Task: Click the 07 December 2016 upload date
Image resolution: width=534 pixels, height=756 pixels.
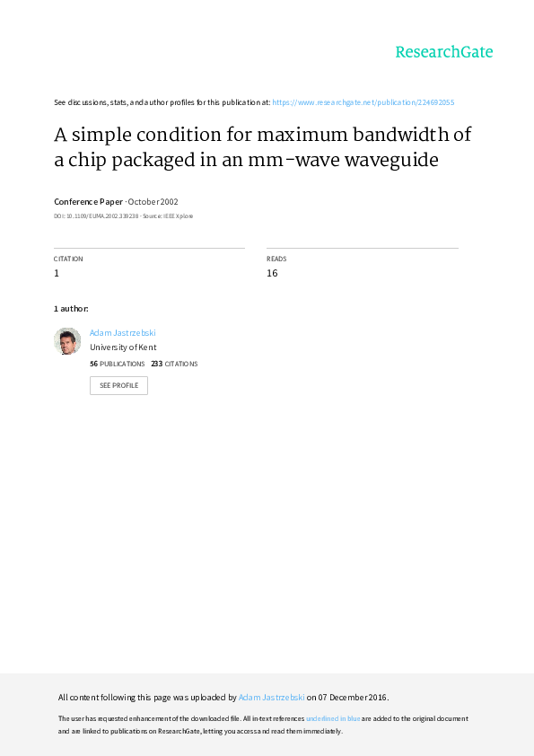Action: pyautogui.click(x=353, y=697)
